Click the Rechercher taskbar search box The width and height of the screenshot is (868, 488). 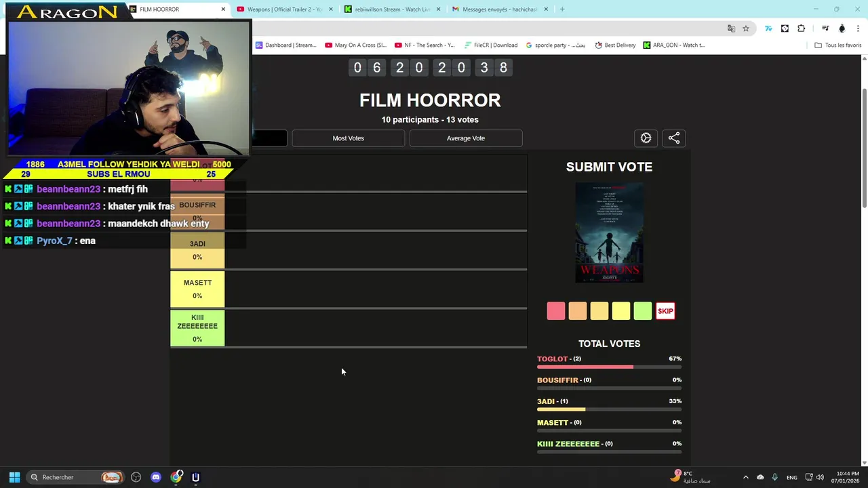[75, 477]
